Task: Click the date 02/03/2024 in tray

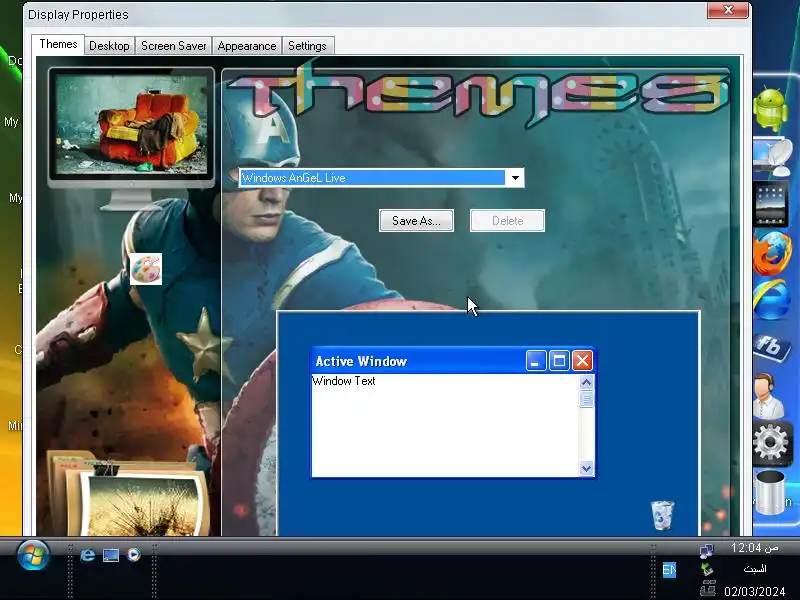Action: [755, 592]
